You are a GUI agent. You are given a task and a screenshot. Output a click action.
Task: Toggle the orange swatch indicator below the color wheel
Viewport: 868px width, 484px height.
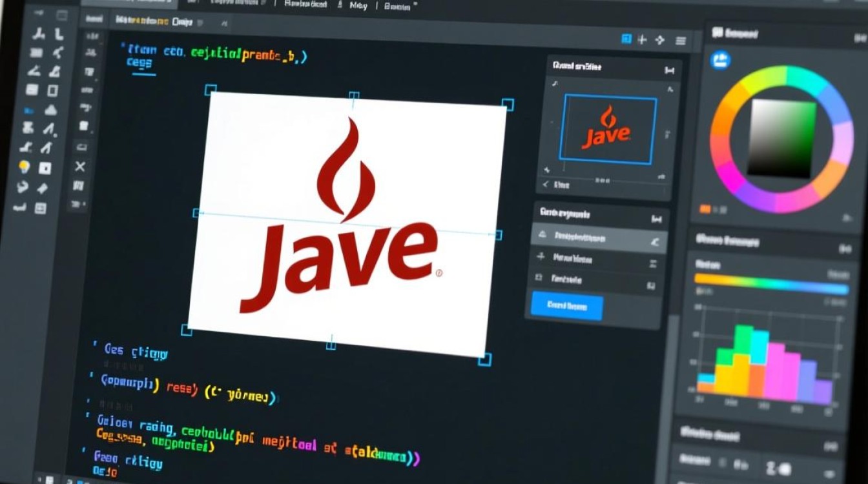click(705, 209)
